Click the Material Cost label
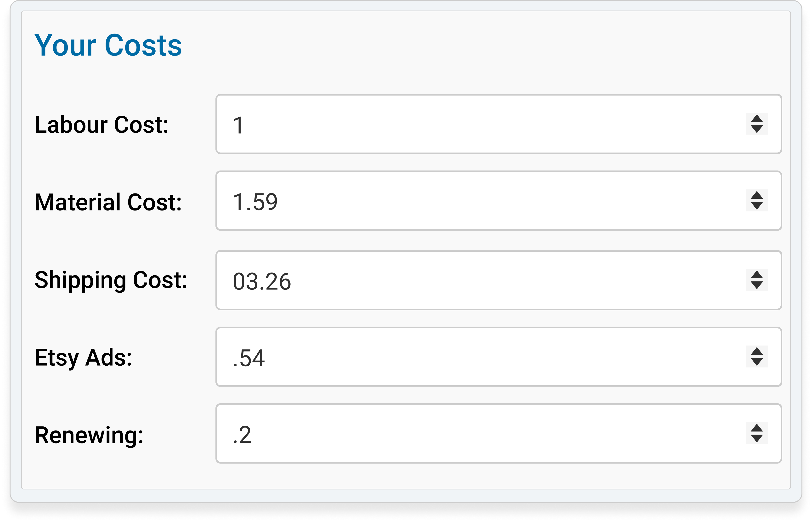This screenshot has height=522, width=812. pyautogui.click(x=108, y=202)
